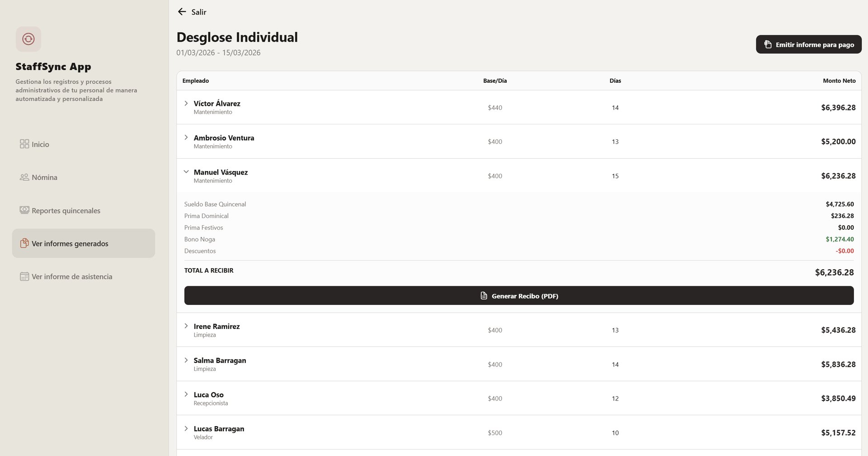Collapse Manuel Vásquez's expanded breakdown
868x456 pixels.
click(x=186, y=172)
